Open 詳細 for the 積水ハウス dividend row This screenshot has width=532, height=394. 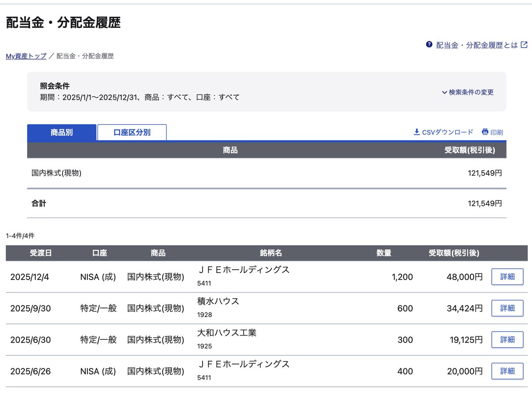[507, 308]
